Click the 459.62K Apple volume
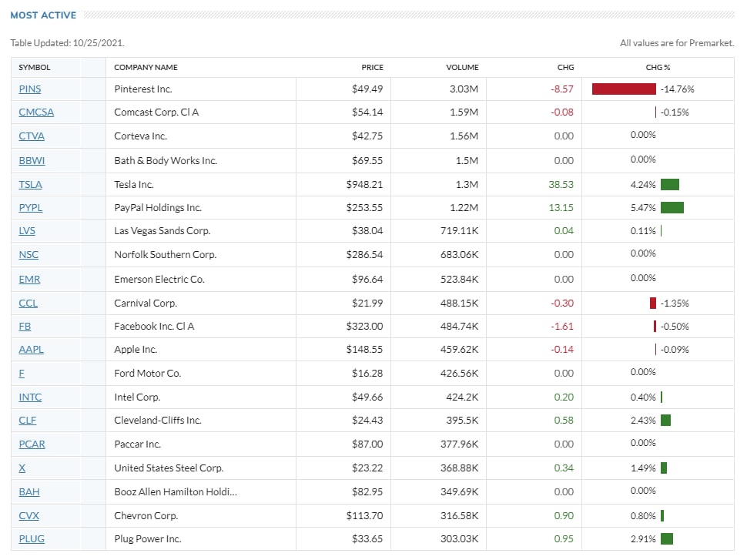 [459, 350]
